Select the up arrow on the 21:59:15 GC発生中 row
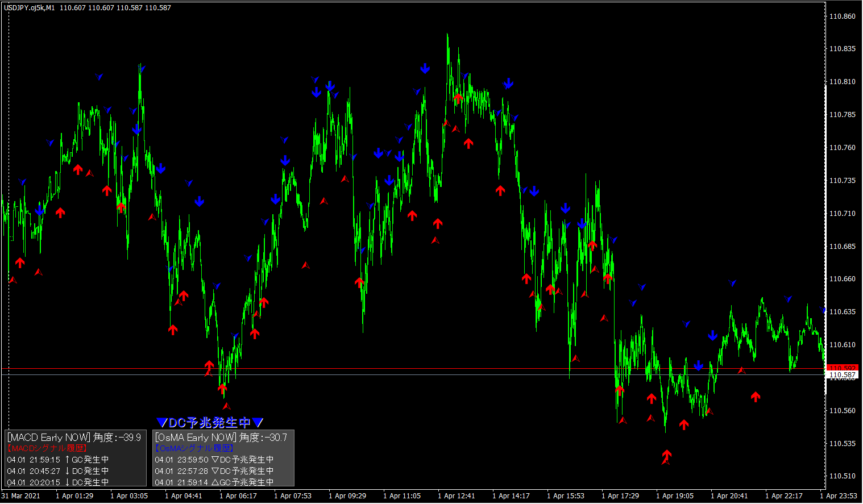863x504 pixels. point(67,460)
